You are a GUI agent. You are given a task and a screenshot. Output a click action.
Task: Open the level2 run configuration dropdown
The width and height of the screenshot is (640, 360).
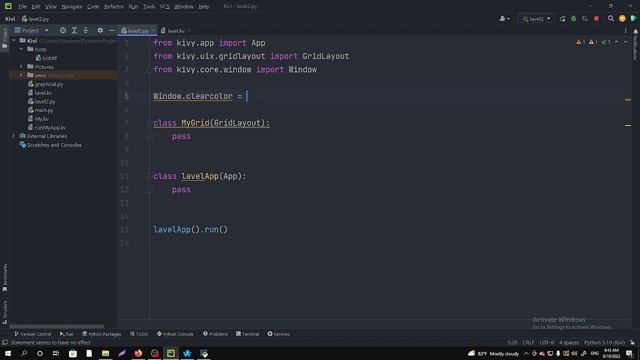536,19
